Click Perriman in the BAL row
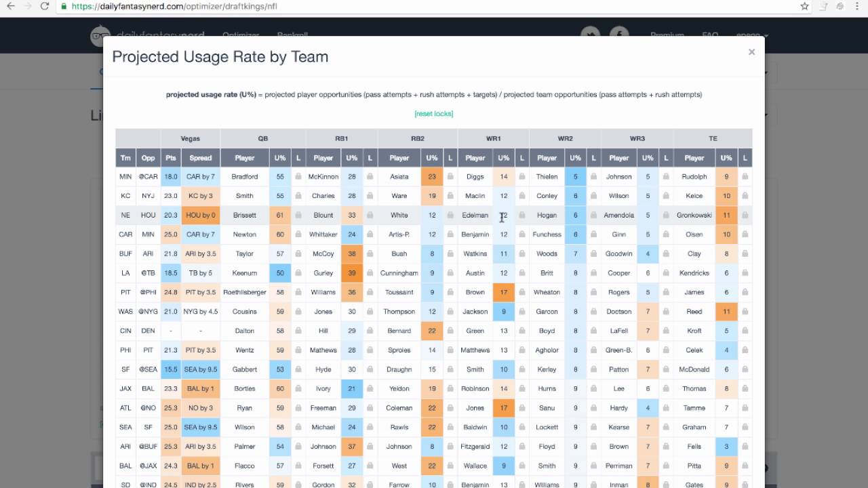 [x=619, y=466]
